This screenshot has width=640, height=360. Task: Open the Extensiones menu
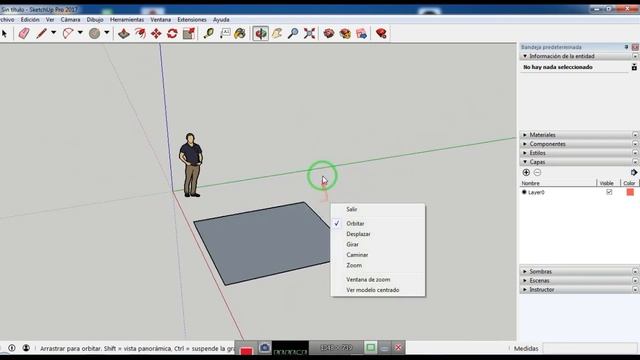coord(192,20)
